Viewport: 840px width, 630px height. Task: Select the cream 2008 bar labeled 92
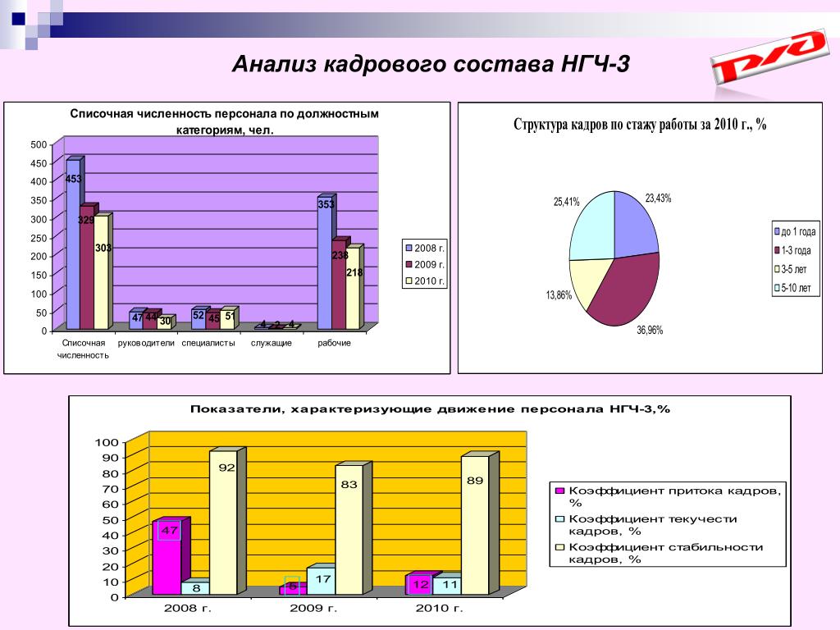click(x=223, y=523)
